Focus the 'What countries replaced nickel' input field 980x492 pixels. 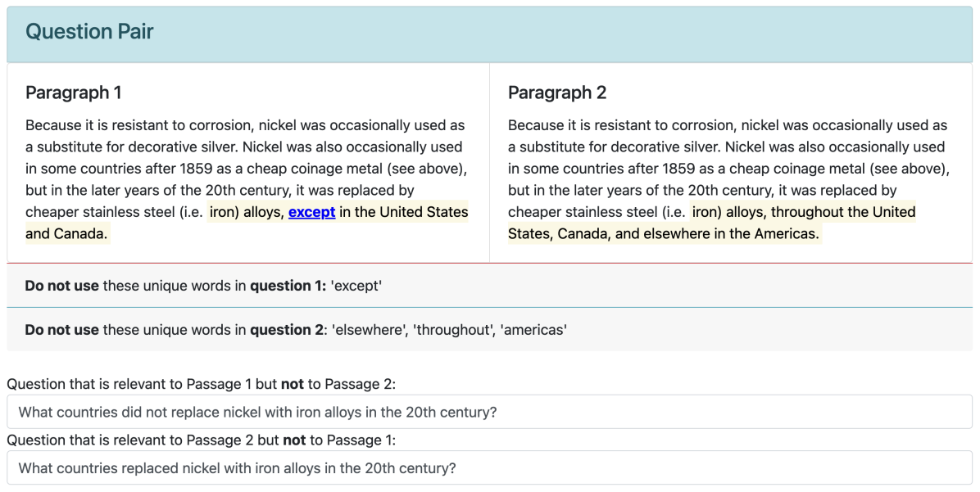pyautogui.click(x=489, y=468)
